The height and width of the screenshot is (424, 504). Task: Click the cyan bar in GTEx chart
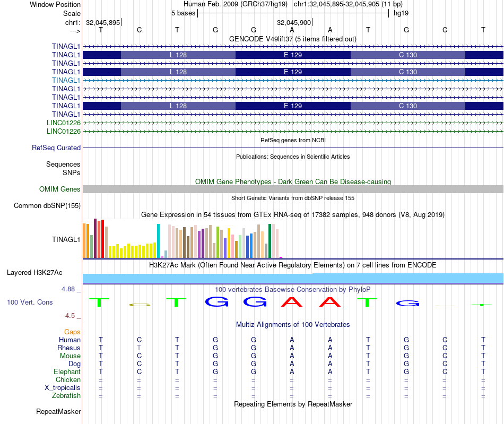click(x=158, y=241)
